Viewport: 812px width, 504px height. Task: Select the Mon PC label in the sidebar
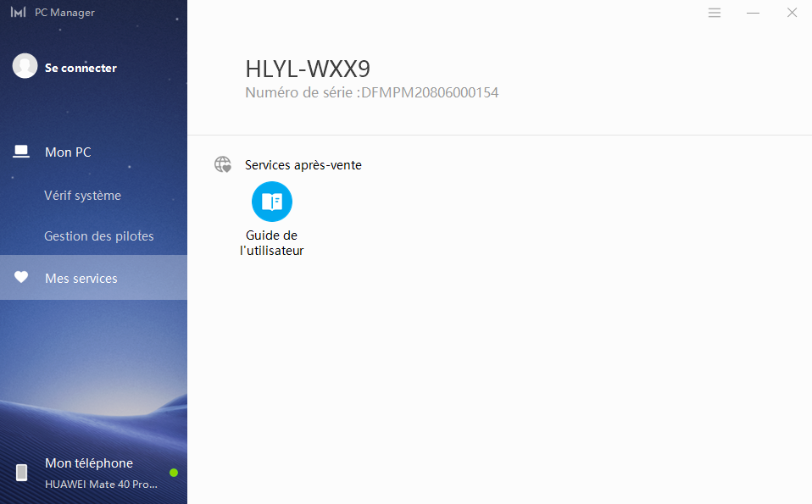pos(68,152)
